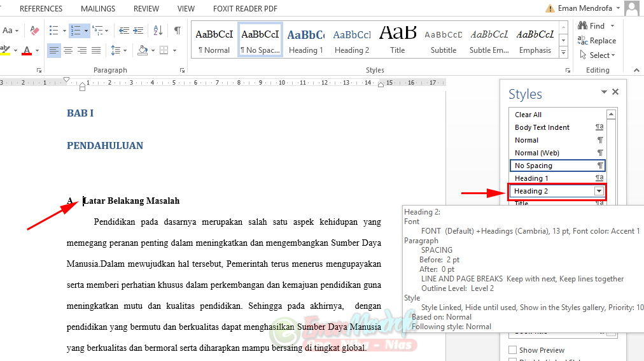This screenshot has width=644, height=361.
Task: Click the Multilevel List icon
Action: pyautogui.click(x=97, y=31)
